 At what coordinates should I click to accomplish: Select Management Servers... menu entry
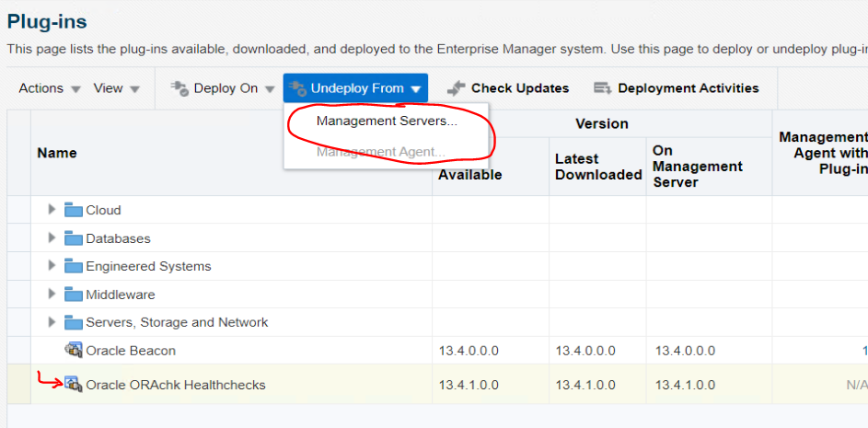click(387, 121)
